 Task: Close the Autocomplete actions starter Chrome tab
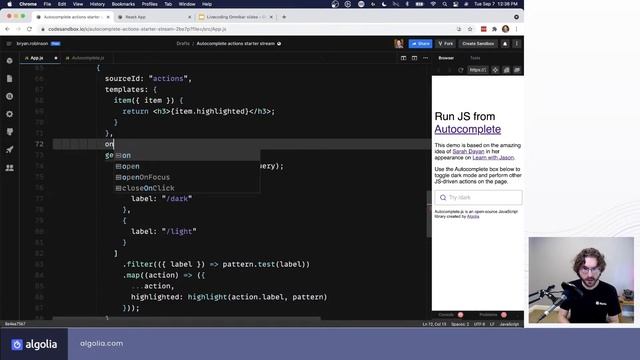[x=108, y=17]
